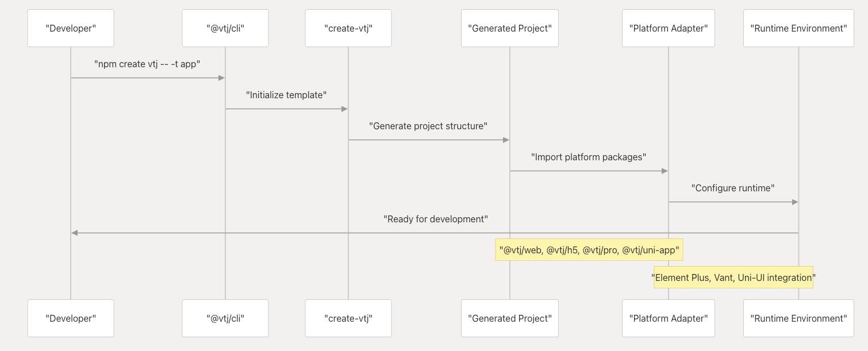Viewport: 868px width, 351px height.
Task: Select the "Element Plus, Vant, Uni-UI integration" note
Action: (733, 277)
